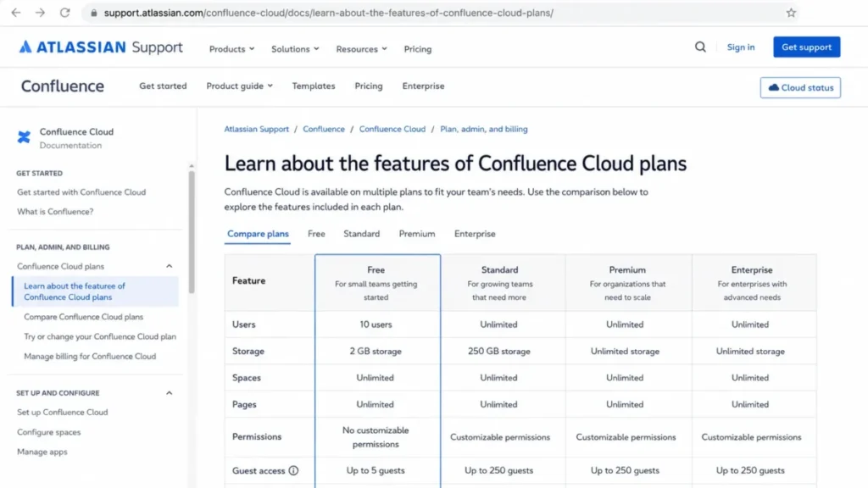Viewport: 868px width, 488px height.
Task: Click the browser address bar URL
Action: 328,13
